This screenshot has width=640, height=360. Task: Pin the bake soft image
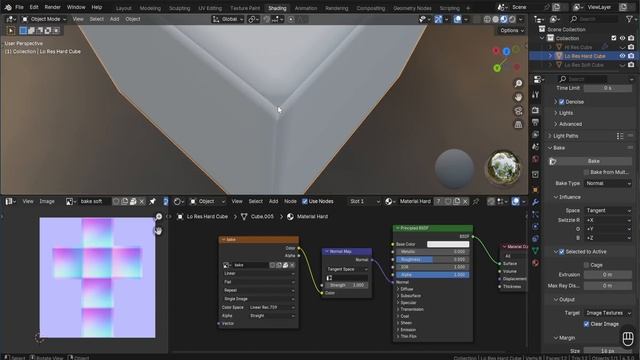tap(152, 201)
